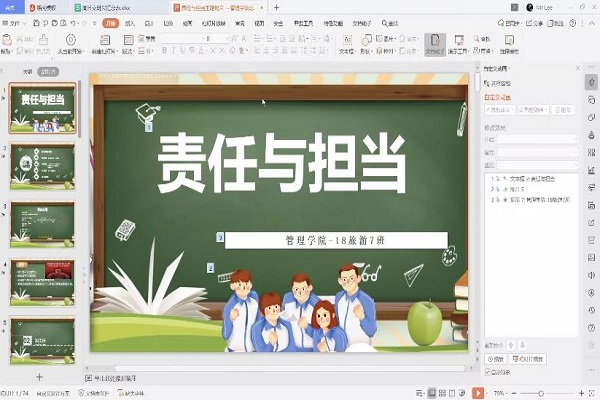Screen dimensions: 600x400
Task: Select the first animation item in the list
Action: (x=530, y=178)
